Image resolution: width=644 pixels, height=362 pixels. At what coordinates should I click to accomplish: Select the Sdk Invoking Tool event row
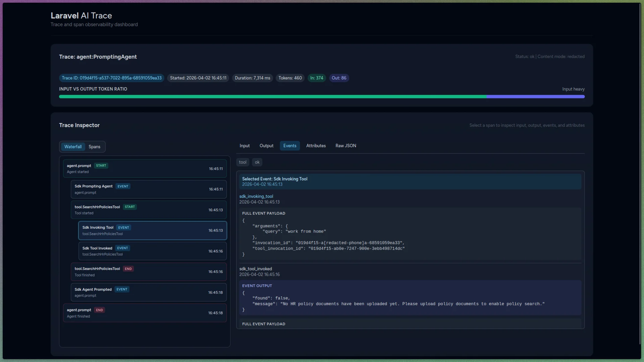tap(152, 230)
